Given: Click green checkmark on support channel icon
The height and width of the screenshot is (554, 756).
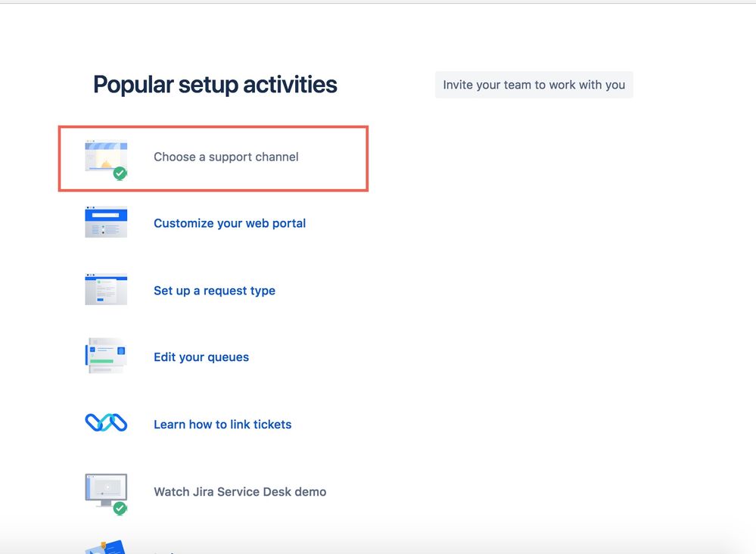Looking at the screenshot, I should [x=120, y=173].
